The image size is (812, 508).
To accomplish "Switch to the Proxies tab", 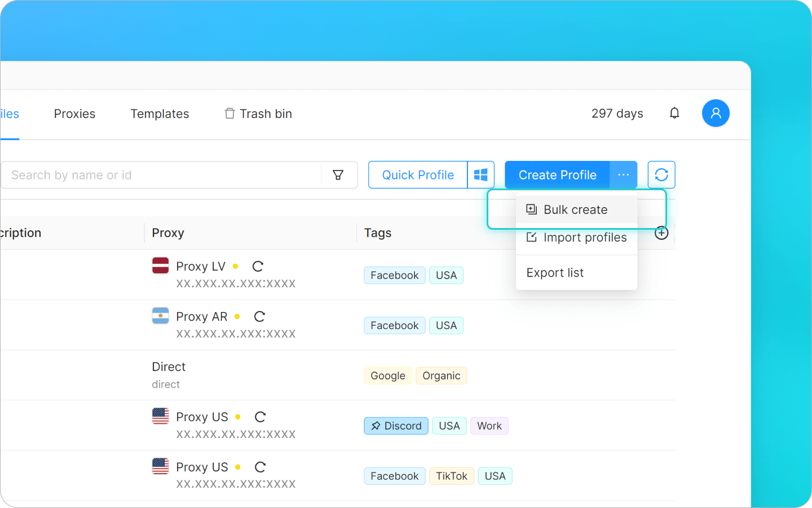I will point(74,113).
